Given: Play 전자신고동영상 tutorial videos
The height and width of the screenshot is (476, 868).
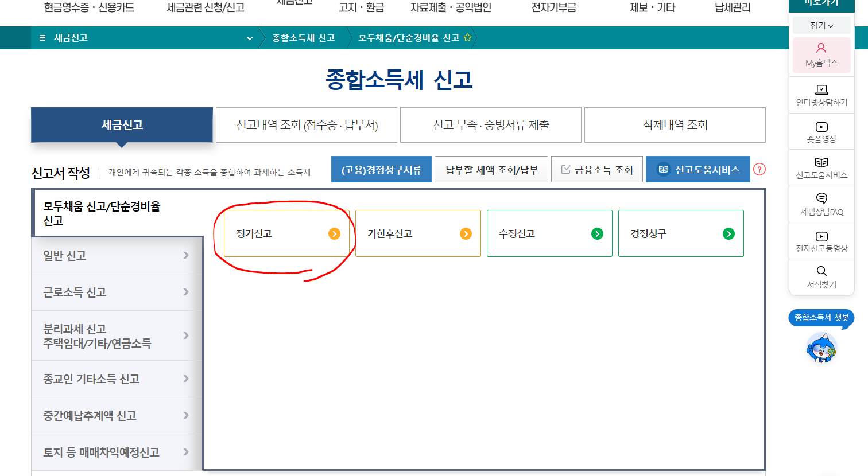Looking at the screenshot, I should click(821, 241).
